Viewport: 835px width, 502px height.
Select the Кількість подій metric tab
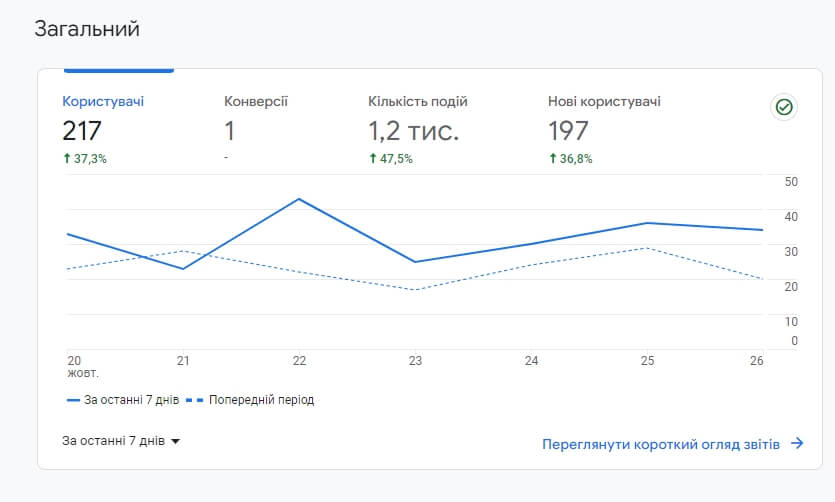pyautogui.click(x=418, y=101)
